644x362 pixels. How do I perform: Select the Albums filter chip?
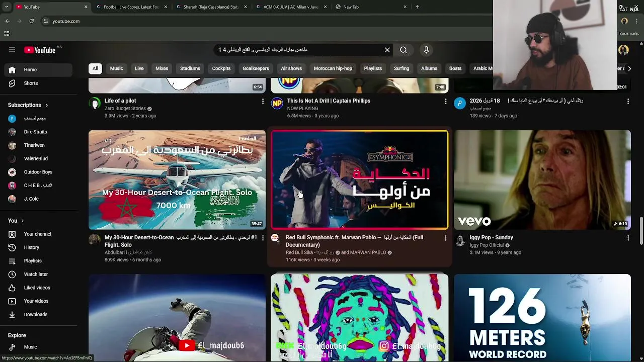pyautogui.click(x=429, y=68)
